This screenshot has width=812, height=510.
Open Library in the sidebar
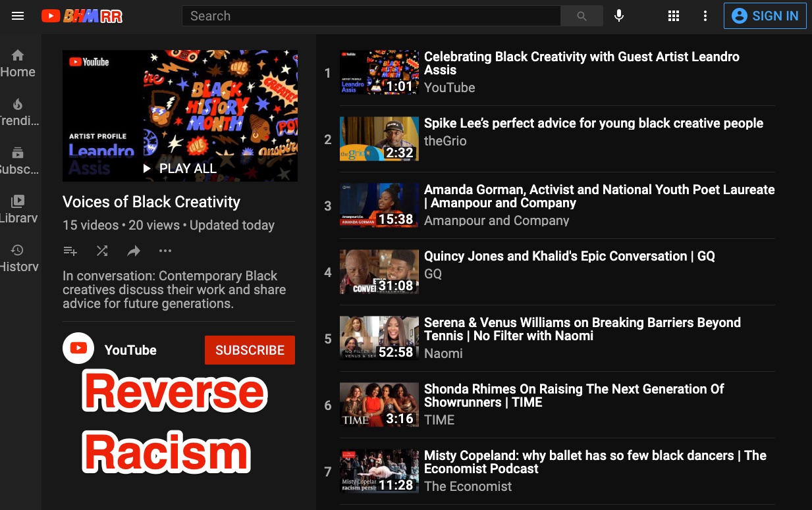tap(18, 209)
